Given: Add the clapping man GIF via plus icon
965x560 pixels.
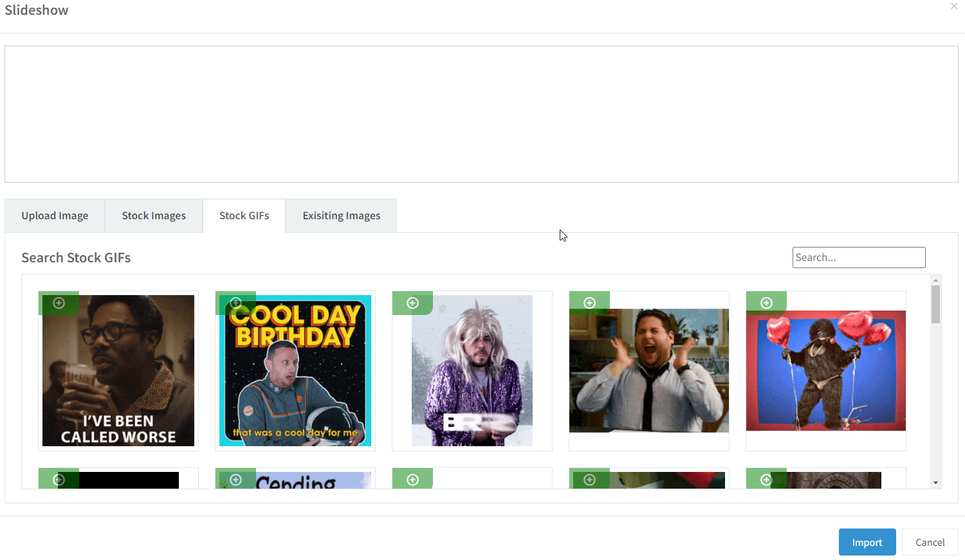Looking at the screenshot, I should pyautogui.click(x=589, y=303).
